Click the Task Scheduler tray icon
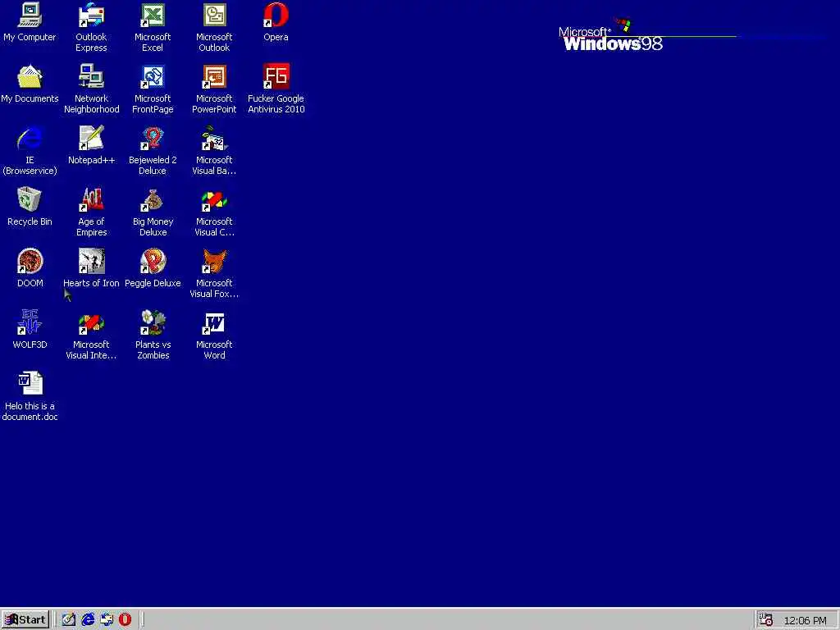This screenshot has height=630, width=840. 766,620
